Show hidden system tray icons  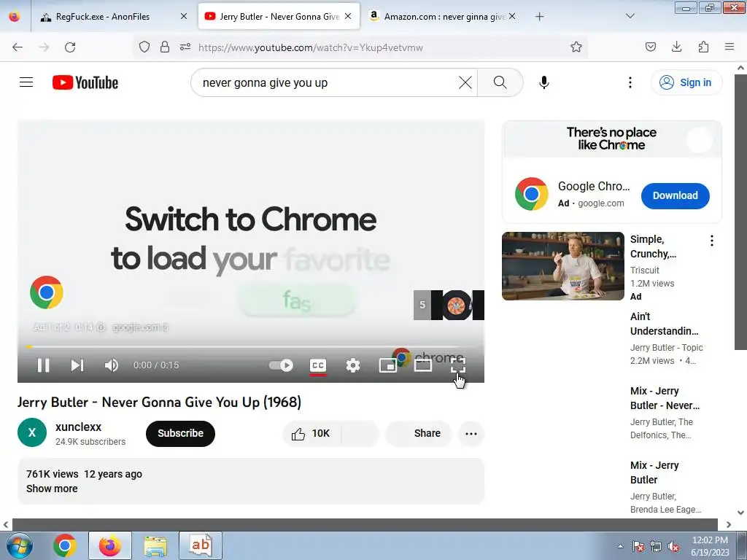620,546
